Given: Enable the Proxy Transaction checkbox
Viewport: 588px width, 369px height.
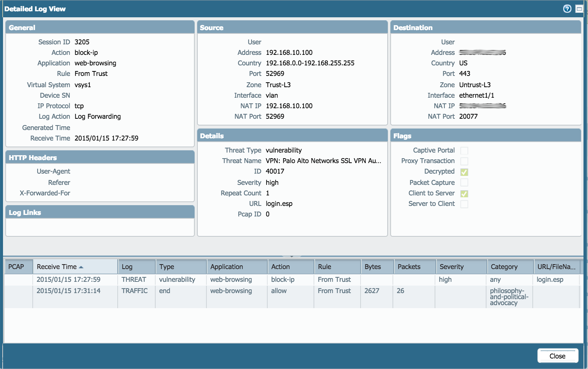Looking at the screenshot, I should tap(464, 161).
